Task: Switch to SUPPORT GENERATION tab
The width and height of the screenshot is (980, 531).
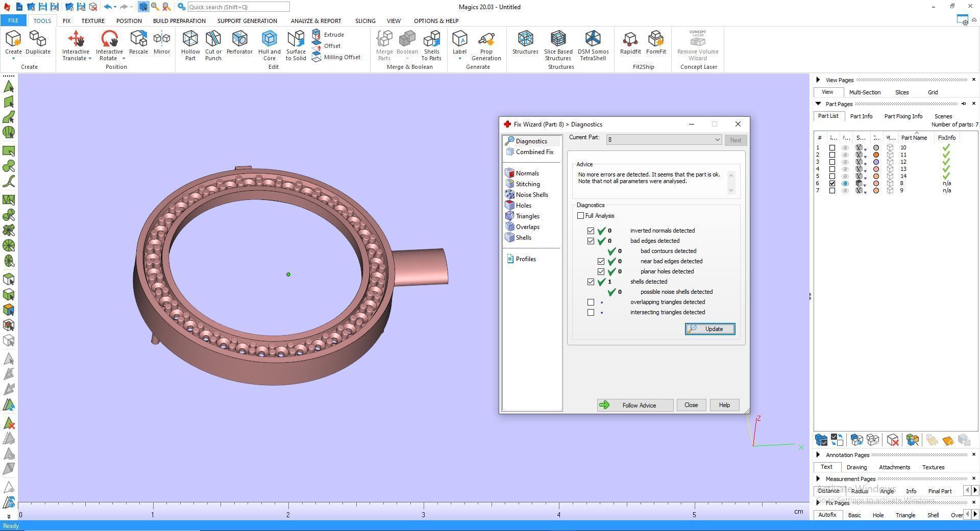Action: pos(247,21)
